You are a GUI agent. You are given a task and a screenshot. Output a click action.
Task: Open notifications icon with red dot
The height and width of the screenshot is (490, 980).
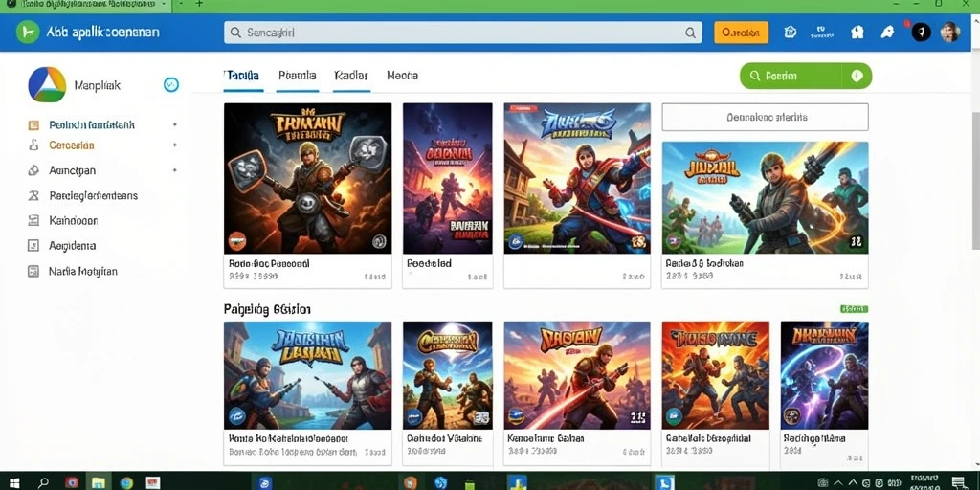coord(887,32)
